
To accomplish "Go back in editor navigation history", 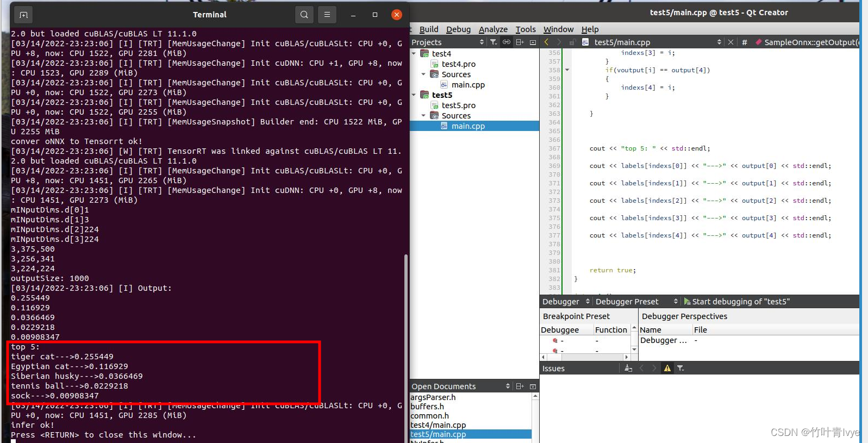I will (x=546, y=42).
